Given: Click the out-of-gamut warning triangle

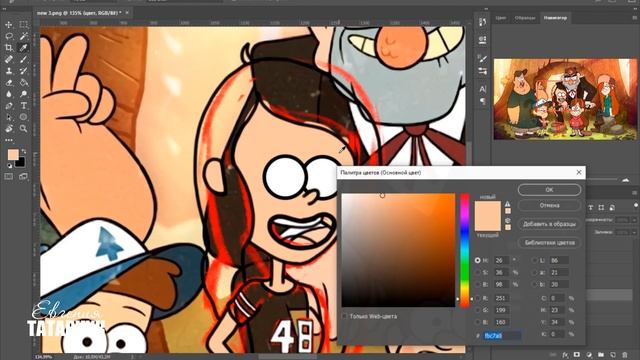Looking at the screenshot, I should [507, 204].
